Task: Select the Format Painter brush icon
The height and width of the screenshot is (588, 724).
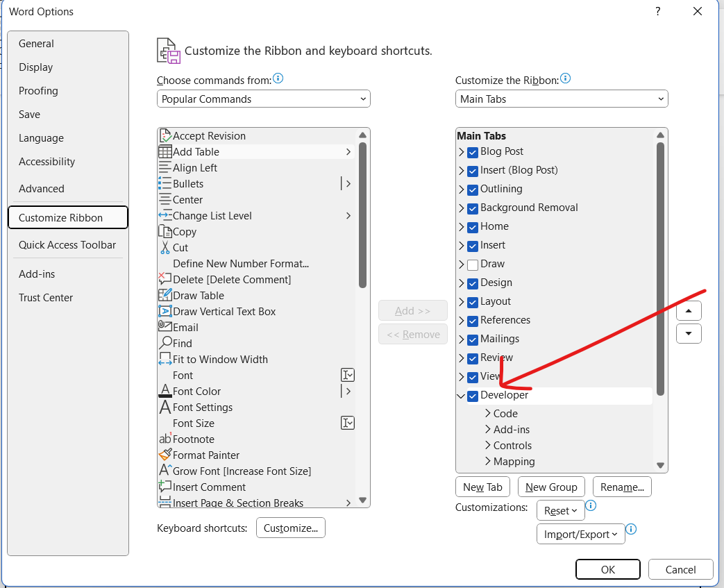Action: click(165, 455)
